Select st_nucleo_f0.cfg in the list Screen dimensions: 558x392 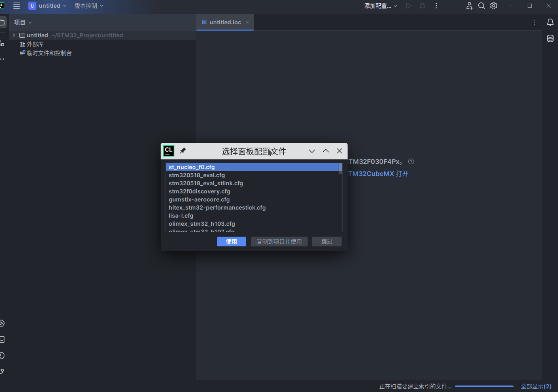(x=252, y=167)
